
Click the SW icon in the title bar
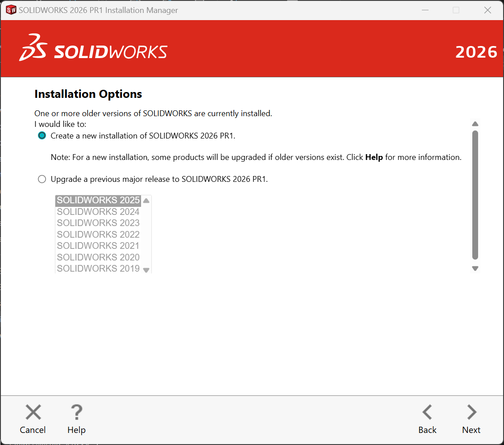(11, 9)
